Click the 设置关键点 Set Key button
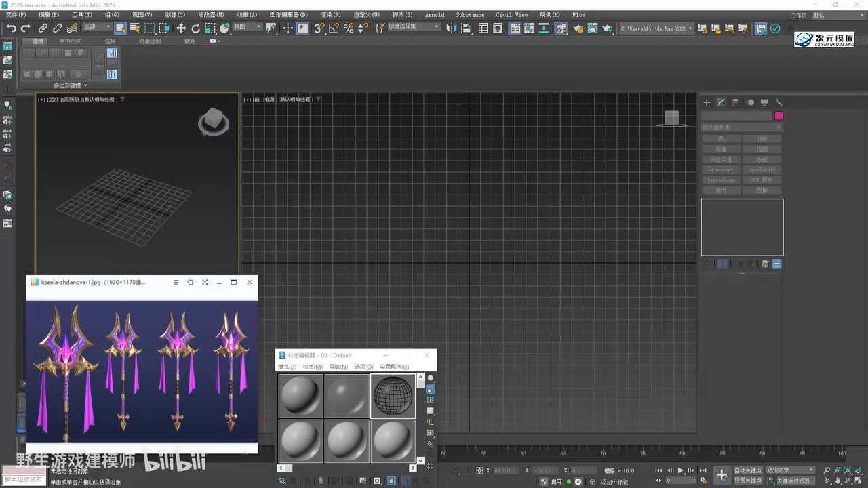This screenshot has width=868, height=488. click(748, 481)
